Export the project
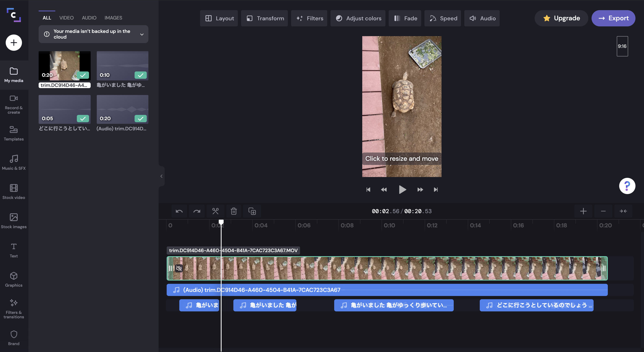Image resolution: width=644 pixels, height=352 pixels. [614, 18]
